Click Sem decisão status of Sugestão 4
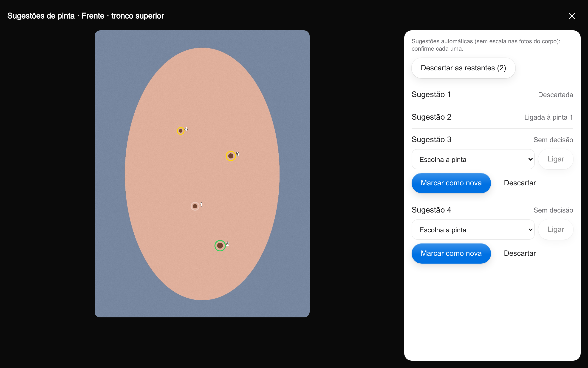Image resolution: width=588 pixels, height=368 pixels. click(x=553, y=210)
